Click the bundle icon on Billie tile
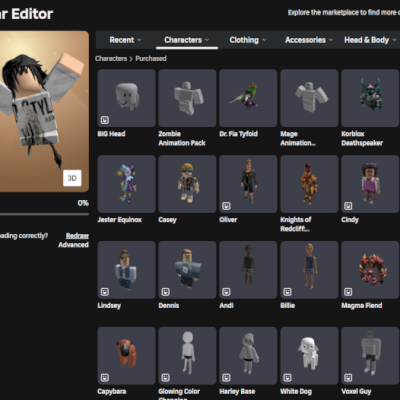 [287, 292]
